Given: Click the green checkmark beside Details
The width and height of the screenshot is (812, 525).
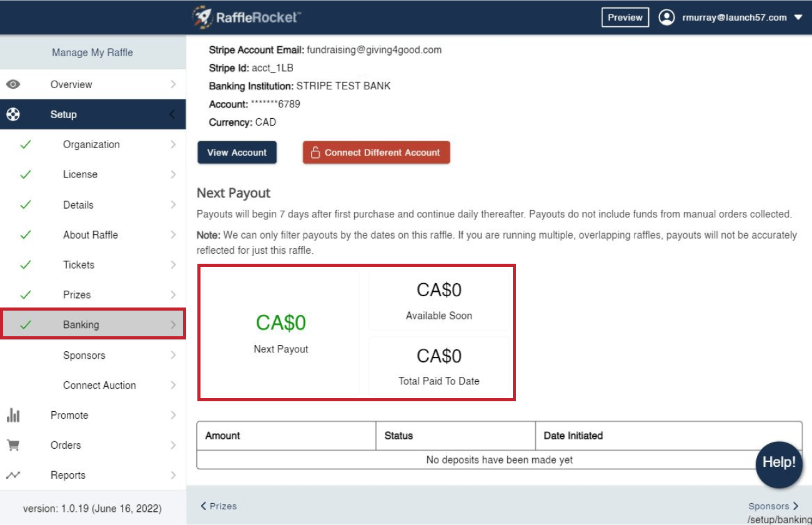Looking at the screenshot, I should point(25,204).
